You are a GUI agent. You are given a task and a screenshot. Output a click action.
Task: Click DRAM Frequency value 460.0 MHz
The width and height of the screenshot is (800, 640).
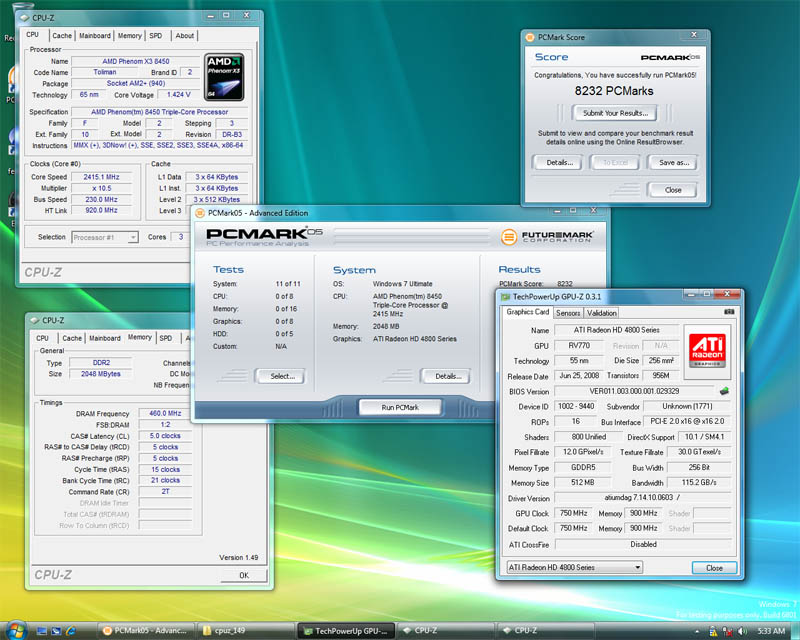click(x=165, y=413)
